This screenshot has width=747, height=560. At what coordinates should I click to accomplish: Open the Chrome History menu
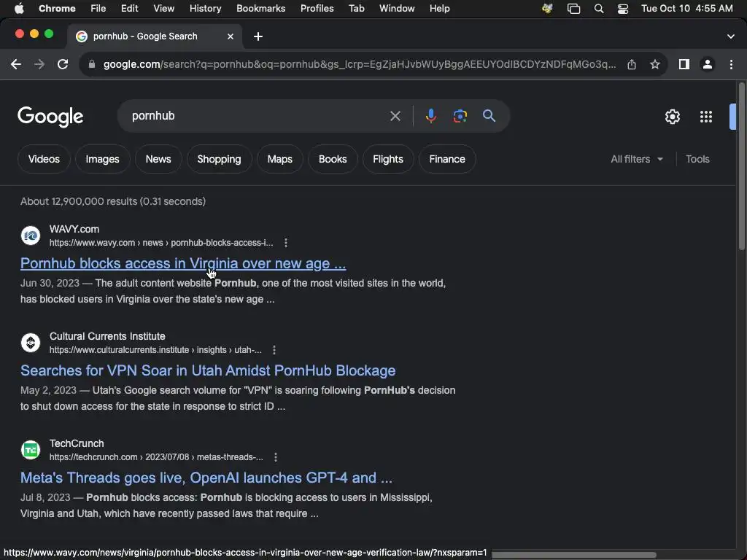coord(205,9)
